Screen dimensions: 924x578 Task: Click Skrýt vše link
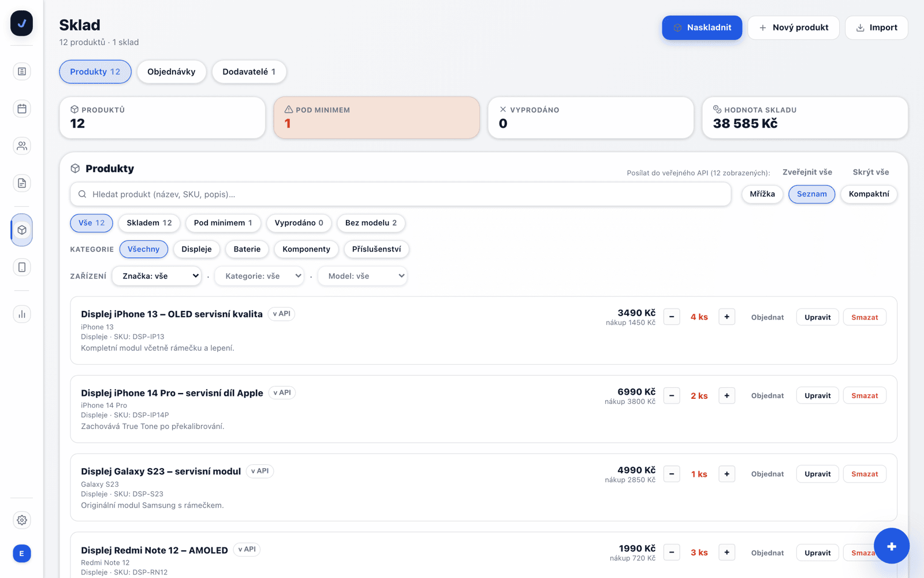click(x=871, y=172)
